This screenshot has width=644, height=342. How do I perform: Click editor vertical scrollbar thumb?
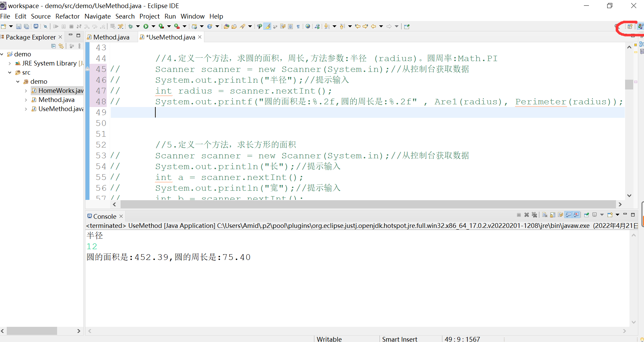(629, 84)
